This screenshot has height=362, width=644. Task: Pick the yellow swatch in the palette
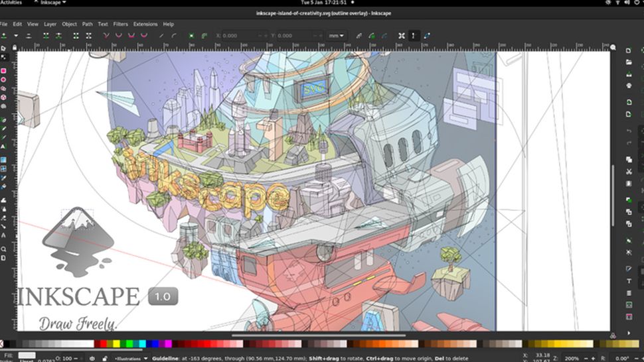click(117, 344)
